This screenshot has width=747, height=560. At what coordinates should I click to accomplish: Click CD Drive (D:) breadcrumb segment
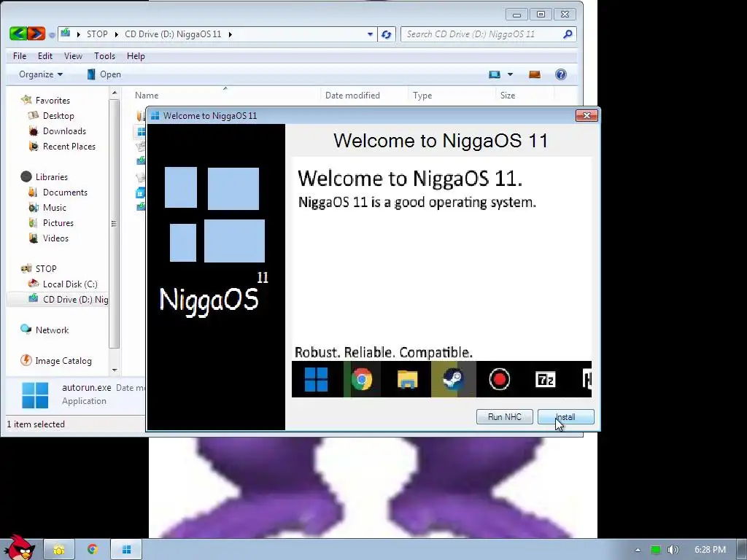173,34
